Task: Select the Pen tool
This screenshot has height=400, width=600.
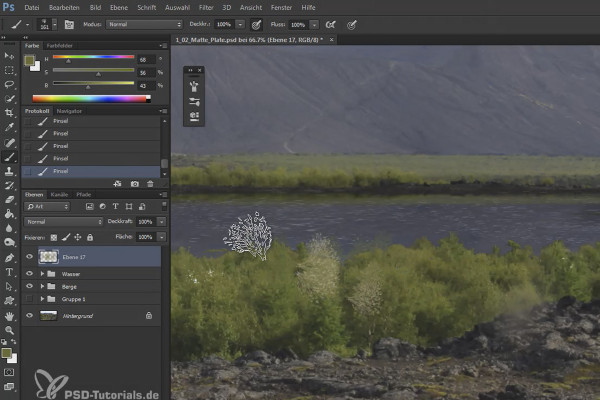Action: point(9,258)
